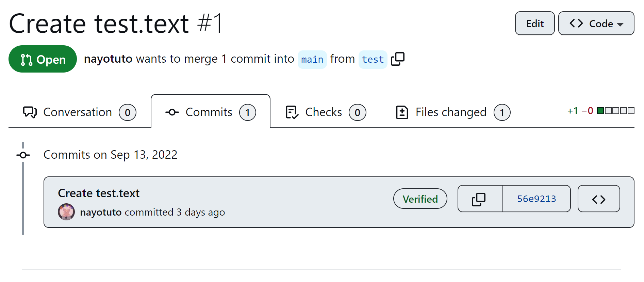Open the Commits tab
The height and width of the screenshot is (282, 644).
[x=209, y=112]
